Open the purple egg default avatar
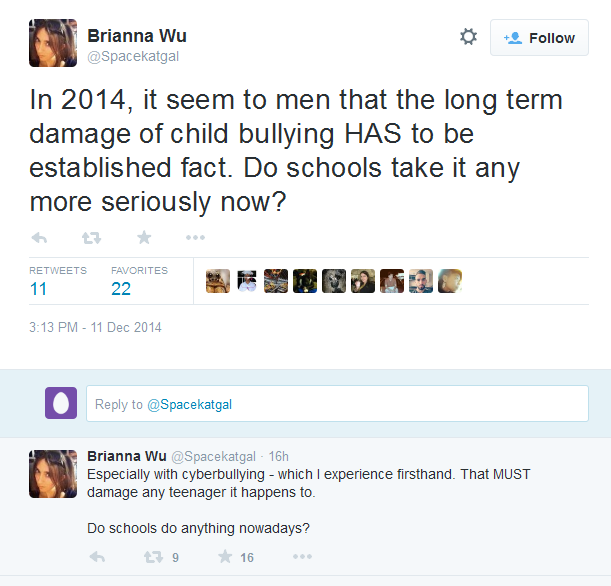The height and width of the screenshot is (586, 611). click(61, 403)
